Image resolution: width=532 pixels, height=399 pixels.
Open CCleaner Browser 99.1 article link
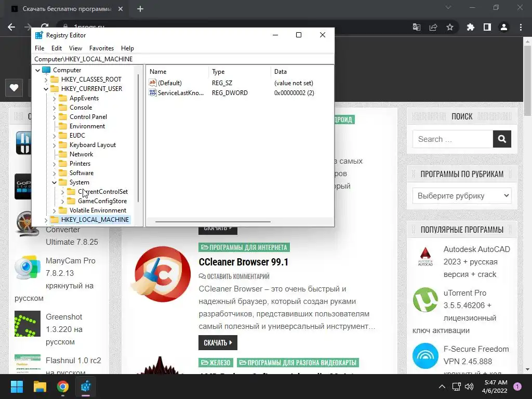[x=243, y=262]
